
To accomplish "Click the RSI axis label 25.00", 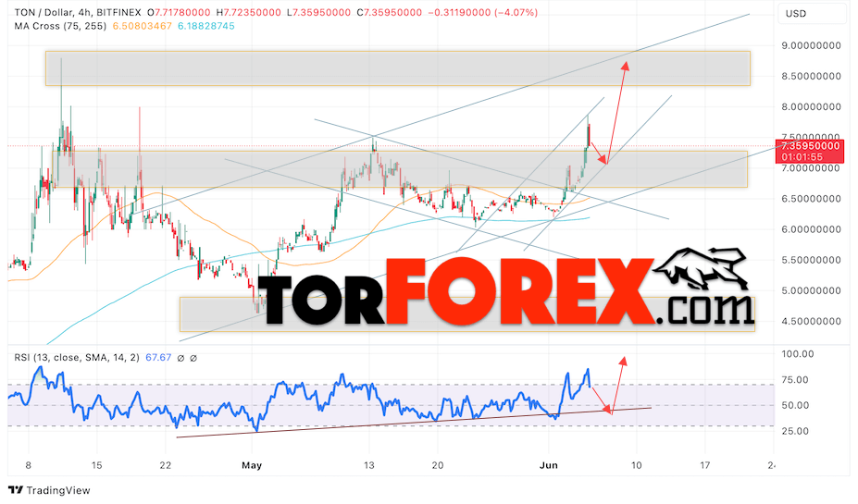I will click(x=795, y=431).
